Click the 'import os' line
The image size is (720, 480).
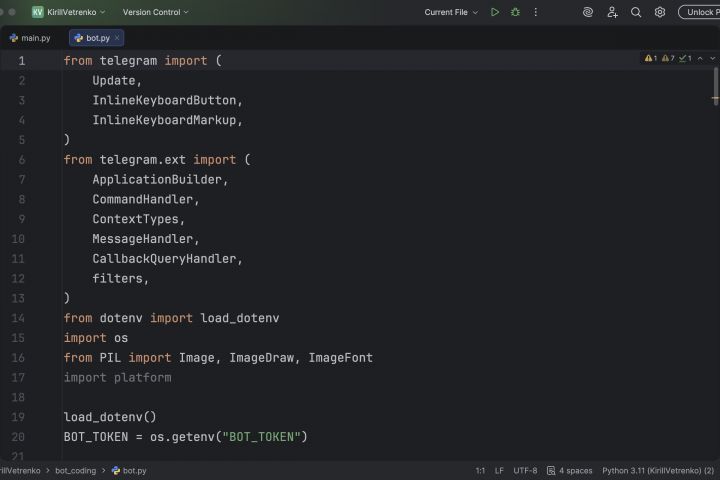click(x=96, y=338)
